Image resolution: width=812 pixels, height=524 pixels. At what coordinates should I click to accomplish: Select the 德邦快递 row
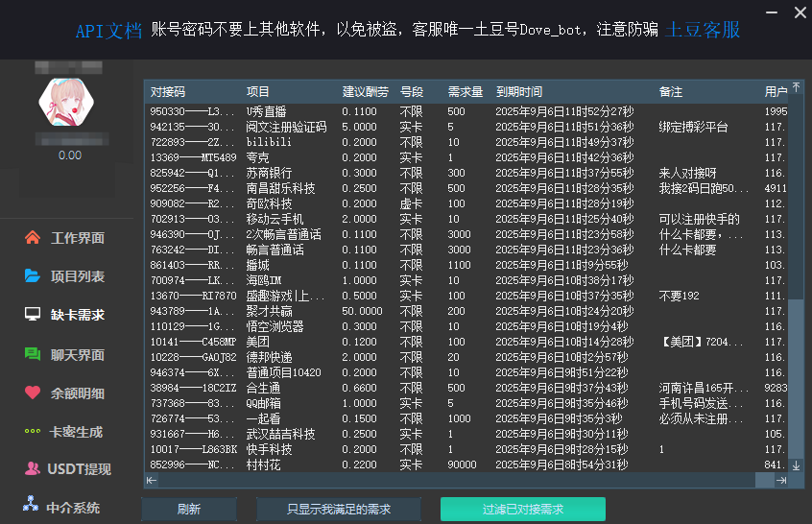(x=466, y=357)
